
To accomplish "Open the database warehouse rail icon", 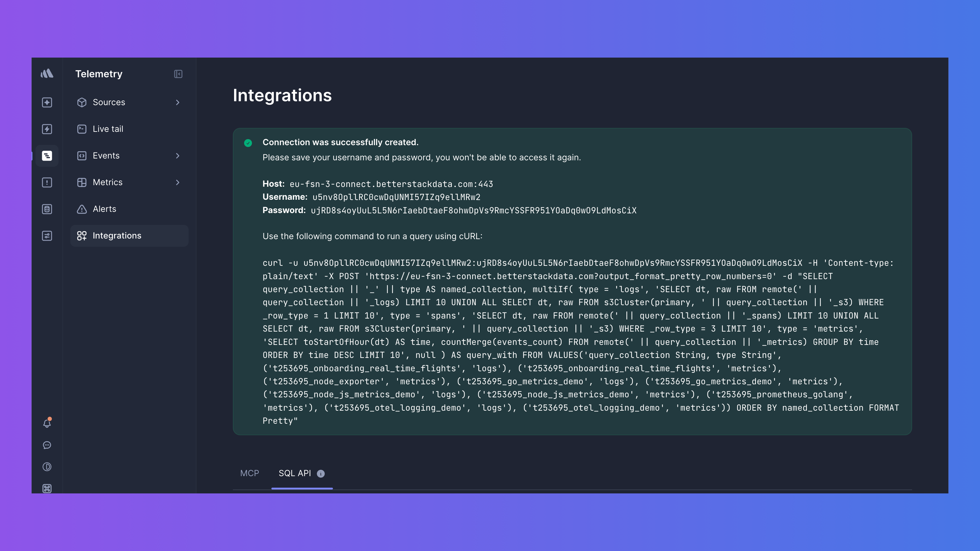I will point(47,209).
